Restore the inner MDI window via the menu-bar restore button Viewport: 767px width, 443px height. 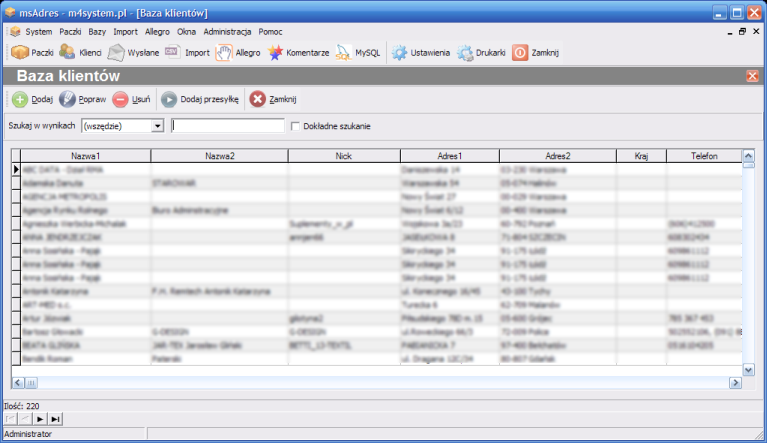tap(743, 32)
